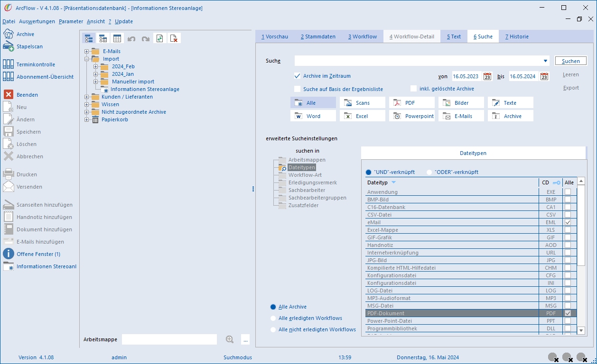Expand the E-Mails folder node
Screen dimensions: 597x364
tap(86, 51)
